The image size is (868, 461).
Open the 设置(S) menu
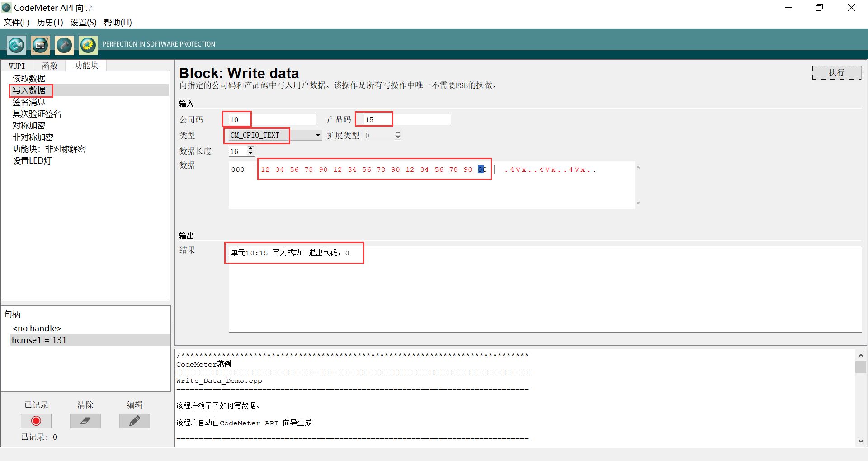tap(84, 22)
